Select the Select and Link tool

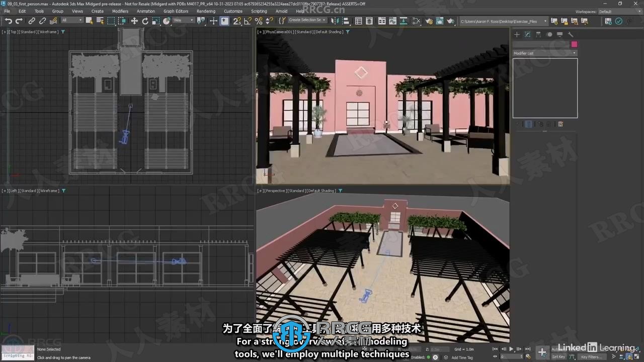32,21
